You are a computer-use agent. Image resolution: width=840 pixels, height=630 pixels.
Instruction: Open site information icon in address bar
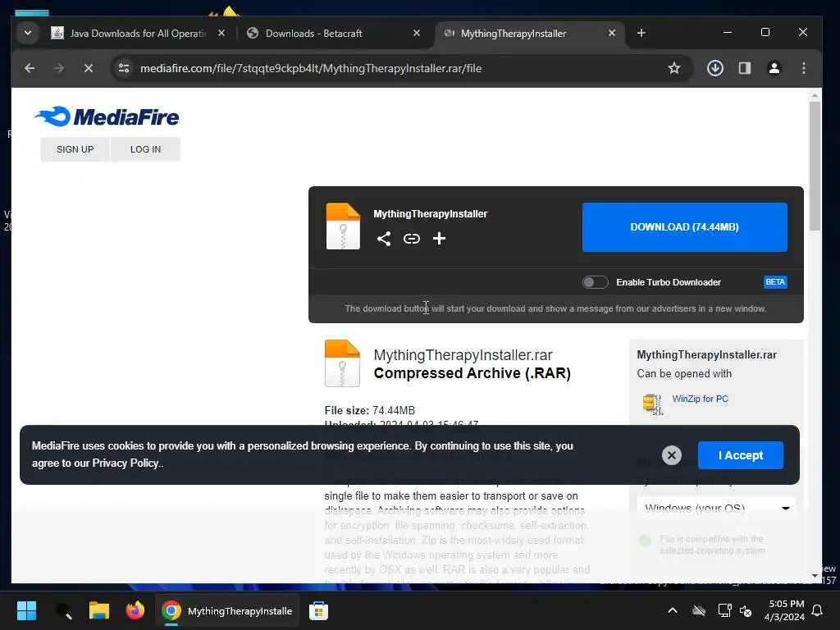pyautogui.click(x=124, y=68)
